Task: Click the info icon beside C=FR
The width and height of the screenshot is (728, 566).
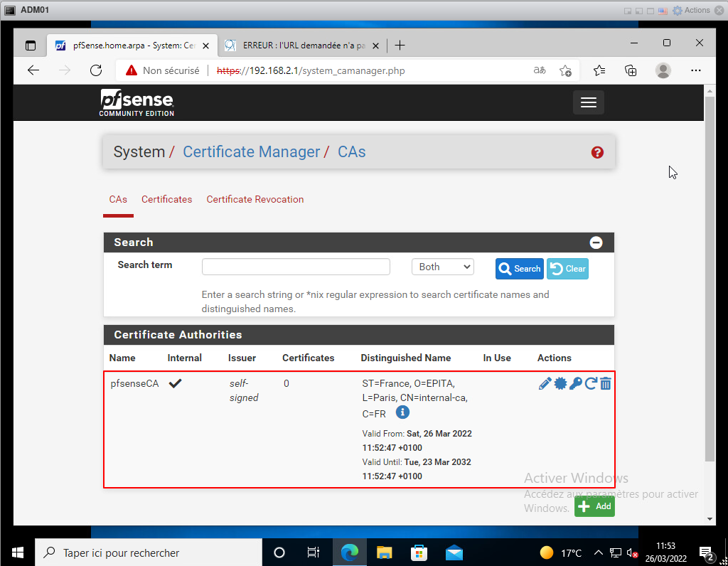Action: click(x=402, y=412)
